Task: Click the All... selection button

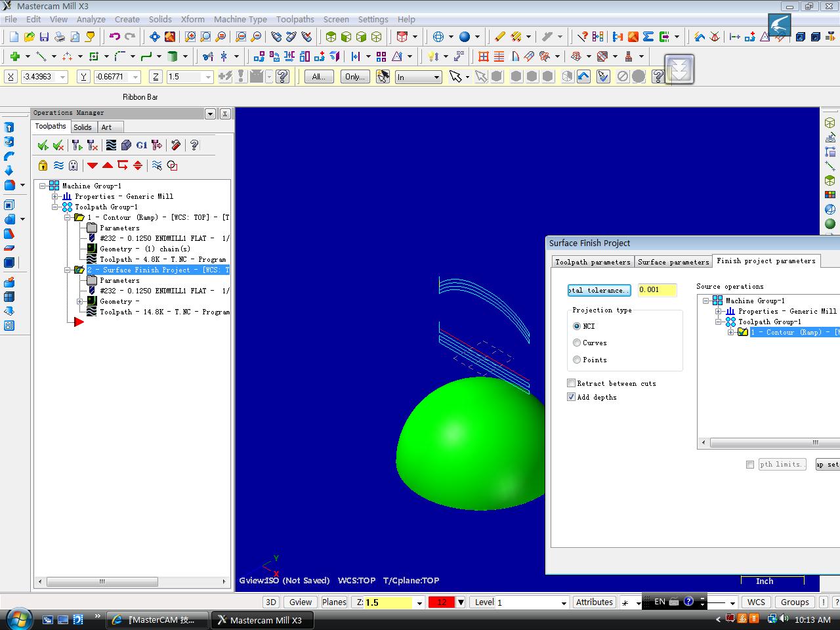Action: (319, 77)
